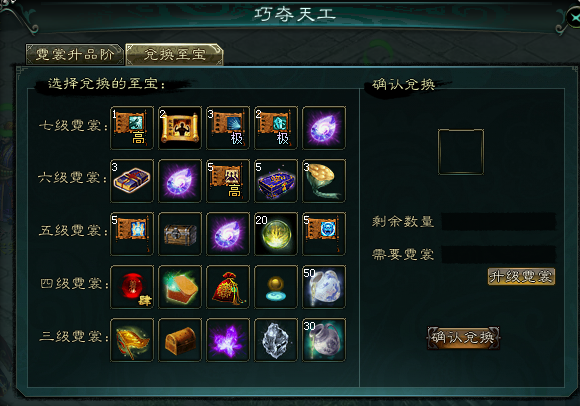Select the wooden chest in 三级霓裳 row

[x=180, y=339]
